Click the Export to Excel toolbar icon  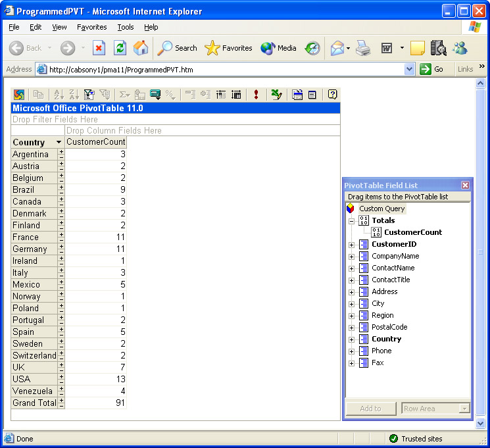pos(276,95)
